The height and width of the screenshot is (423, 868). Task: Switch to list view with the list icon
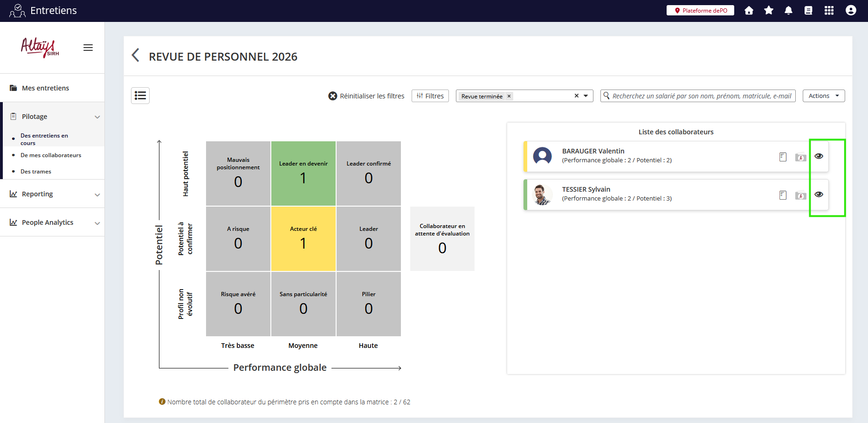pyautogui.click(x=140, y=96)
